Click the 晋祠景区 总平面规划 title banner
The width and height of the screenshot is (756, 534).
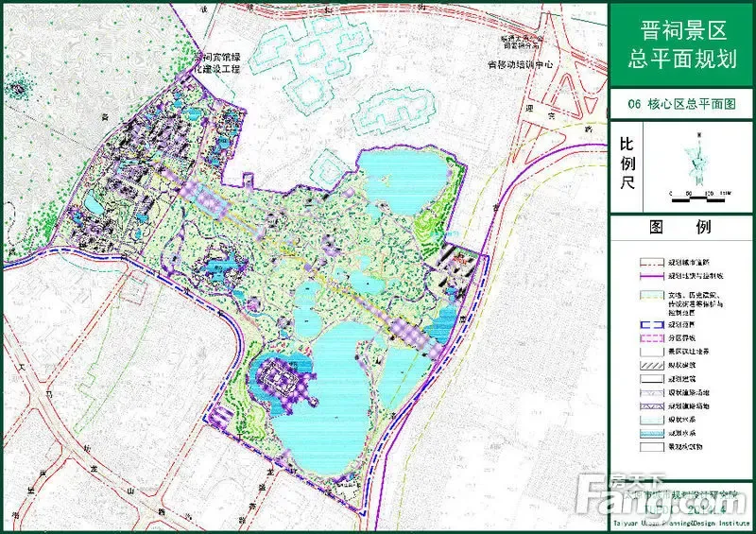(x=681, y=46)
